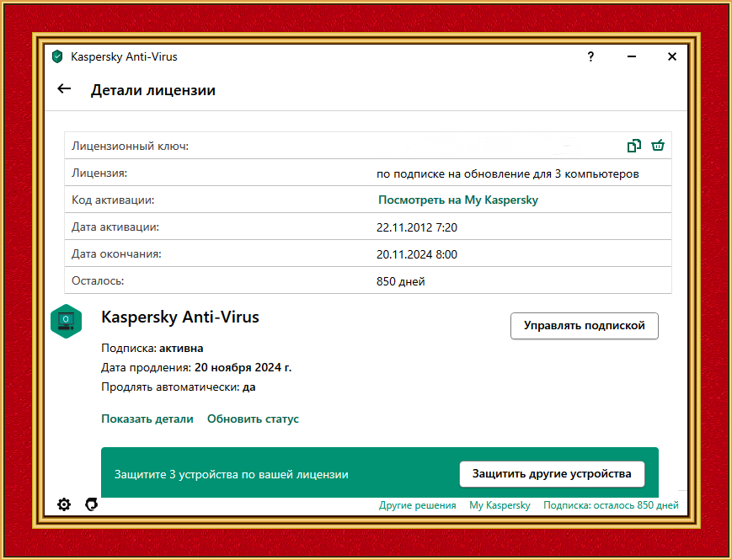This screenshot has width=732, height=560.
Task: Open Другие решения link
Action: click(x=417, y=505)
